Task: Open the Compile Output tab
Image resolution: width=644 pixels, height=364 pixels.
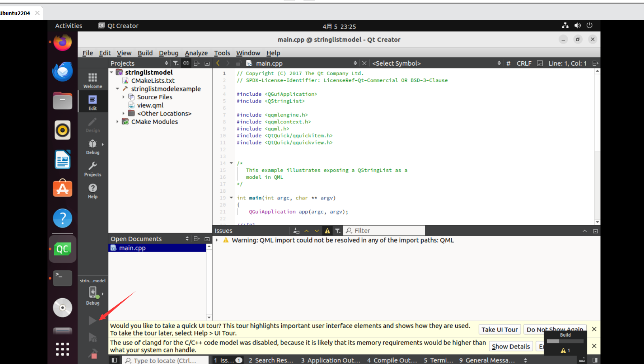Action: (x=392, y=360)
